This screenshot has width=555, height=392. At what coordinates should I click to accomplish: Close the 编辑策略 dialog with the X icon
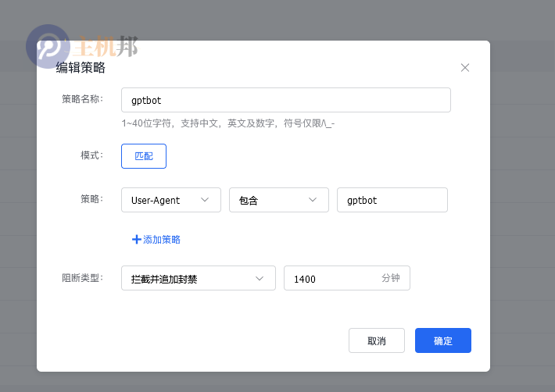pos(465,67)
